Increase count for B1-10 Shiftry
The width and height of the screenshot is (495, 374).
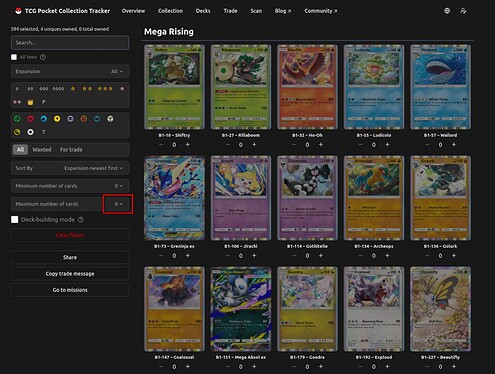188,145
